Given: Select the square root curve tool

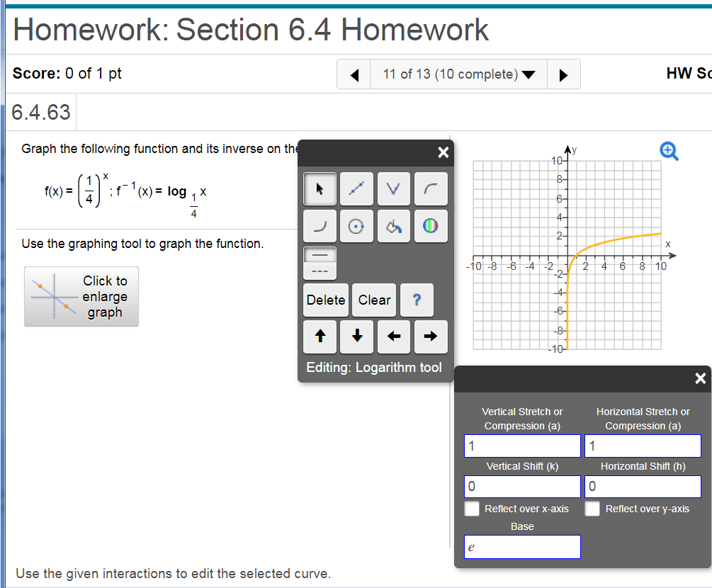Looking at the screenshot, I should click(431, 188).
